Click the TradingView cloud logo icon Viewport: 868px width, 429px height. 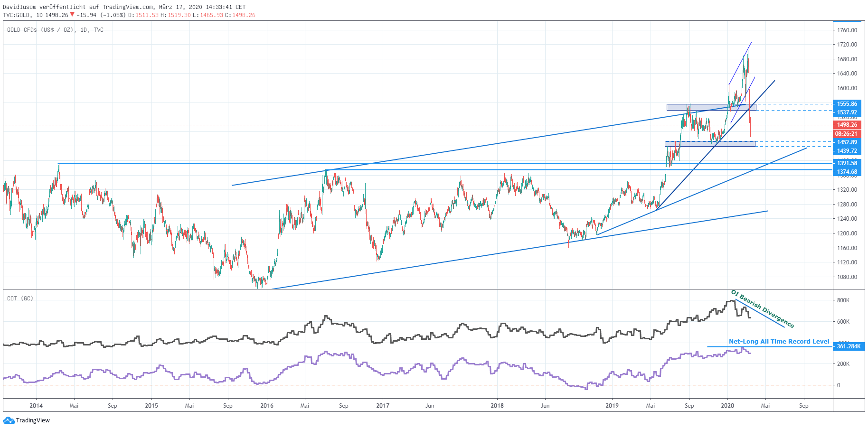tap(9, 420)
